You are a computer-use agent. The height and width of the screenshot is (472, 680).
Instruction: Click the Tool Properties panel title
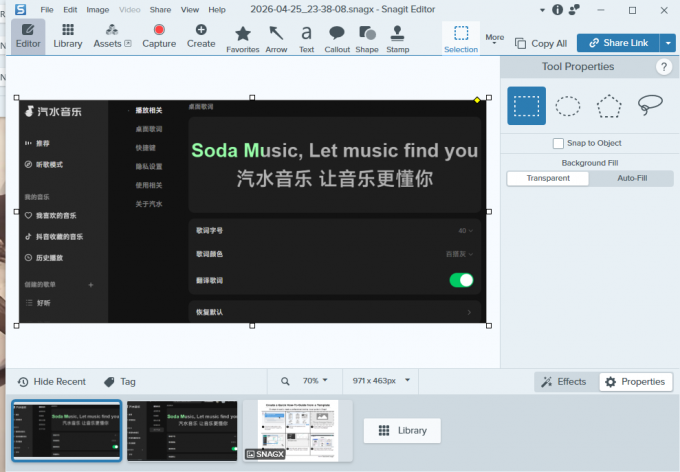[x=578, y=66]
